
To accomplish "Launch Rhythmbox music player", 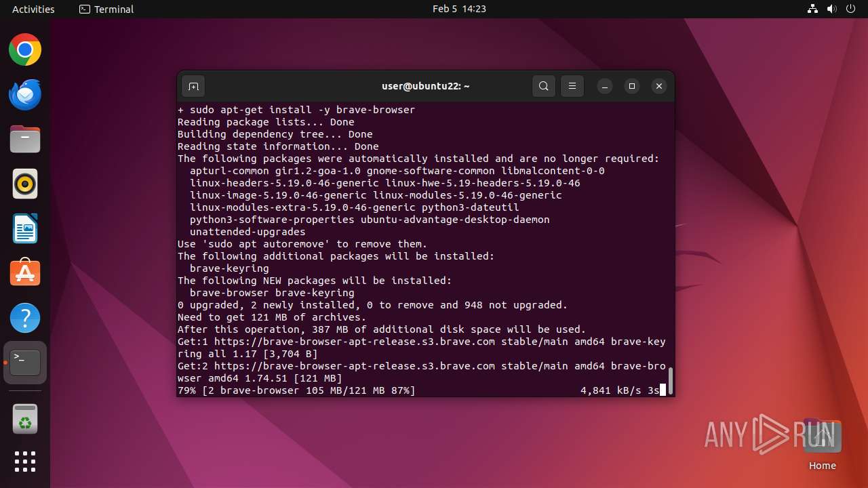I will 25,184.
